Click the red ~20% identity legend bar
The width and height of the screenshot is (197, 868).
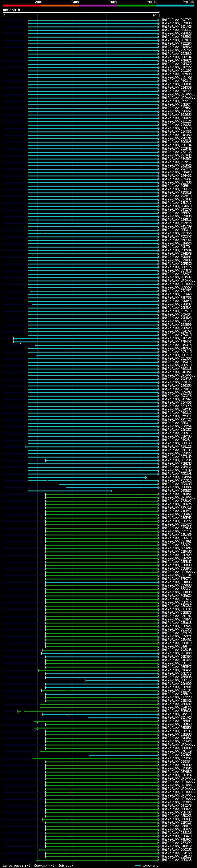pyautogui.click(x=22, y=6)
